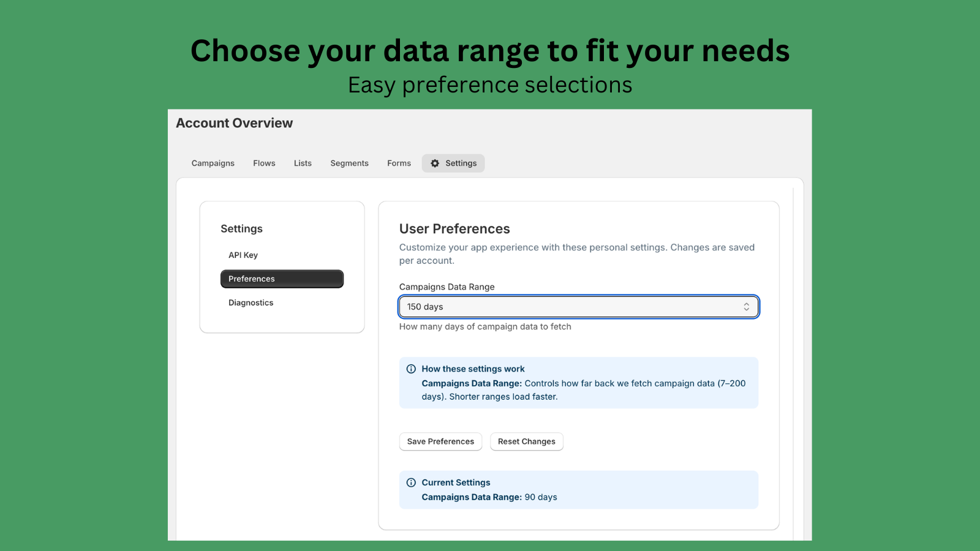Open the Flows tab
Viewport: 980px width, 551px height.
(264, 163)
